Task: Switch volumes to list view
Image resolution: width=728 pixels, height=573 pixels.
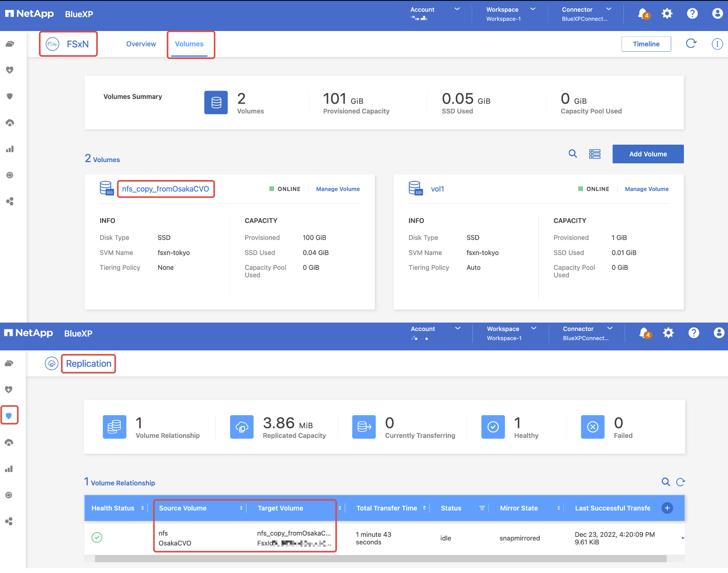Action: [x=595, y=154]
